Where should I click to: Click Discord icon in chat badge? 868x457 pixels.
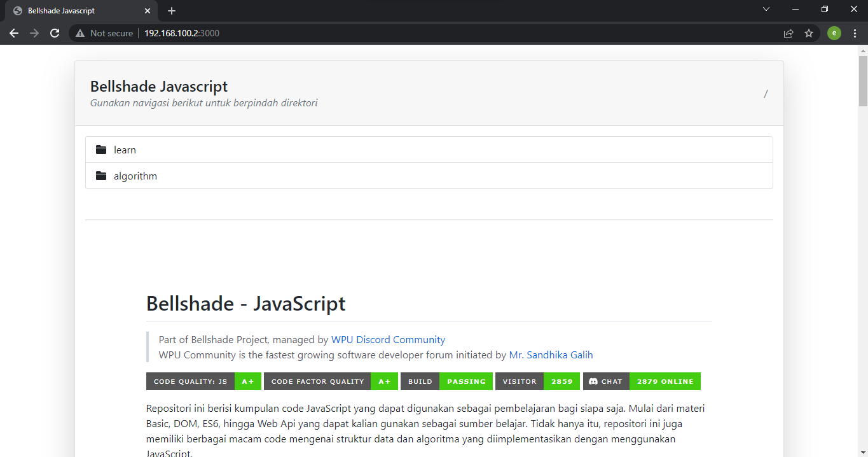coord(593,381)
